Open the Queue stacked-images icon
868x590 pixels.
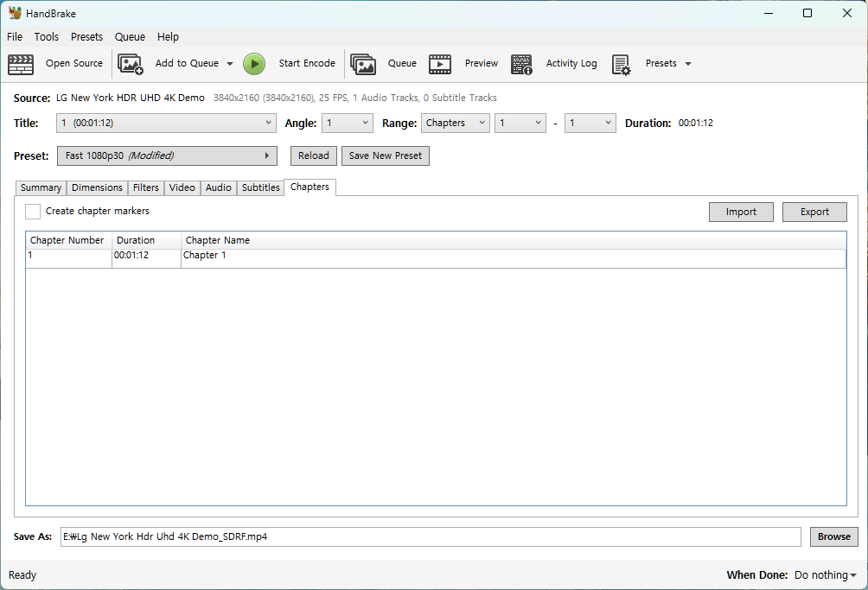tap(363, 64)
